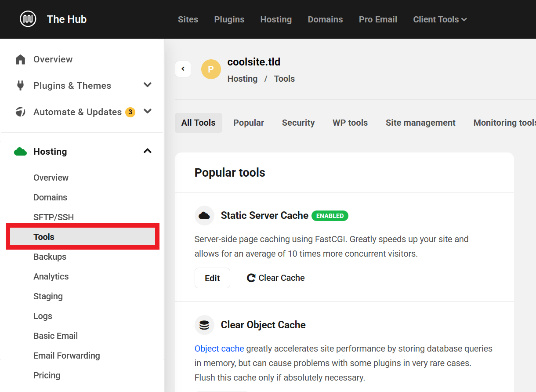Viewport: 536px width, 392px height.
Task: Click the Clear Cache button
Action: coord(276,278)
